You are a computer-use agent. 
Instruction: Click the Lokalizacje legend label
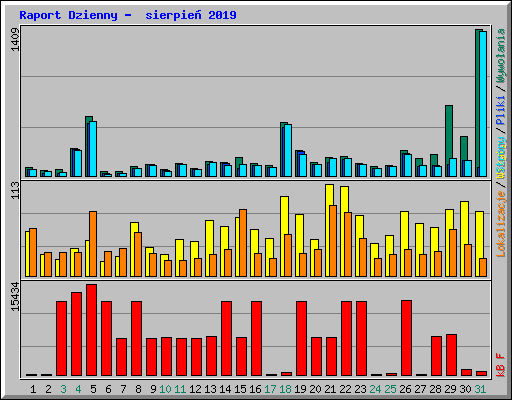(x=501, y=224)
